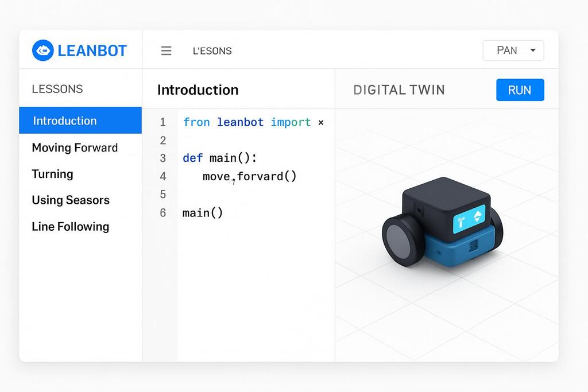Image resolution: width=588 pixels, height=392 pixels.
Task: Click the RUN button
Action: pos(520,90)
